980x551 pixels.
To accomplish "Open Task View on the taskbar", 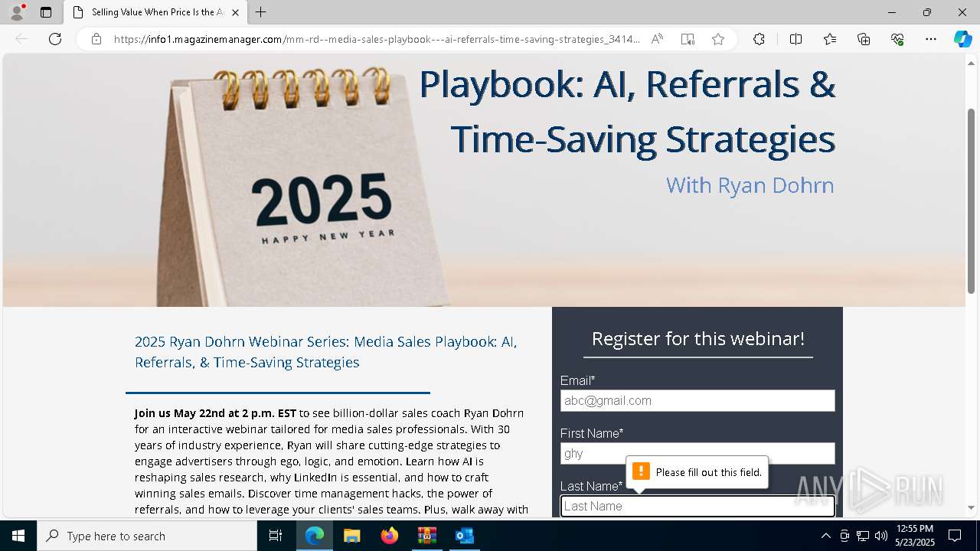I will click(276, 536).
